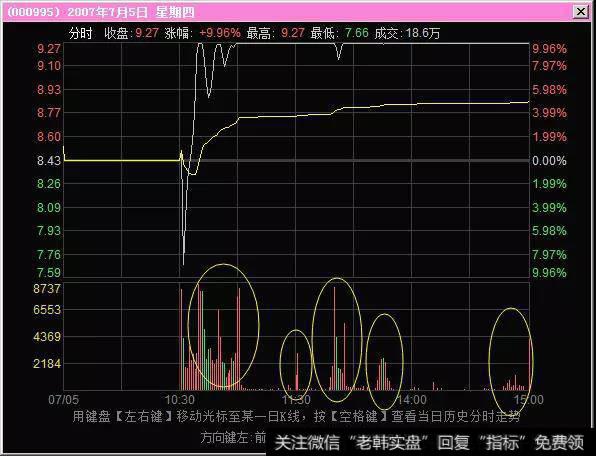Click the 10:30 time axis label
The height and width of the screenshot is (456, 596).
click(x=180, y=400)
